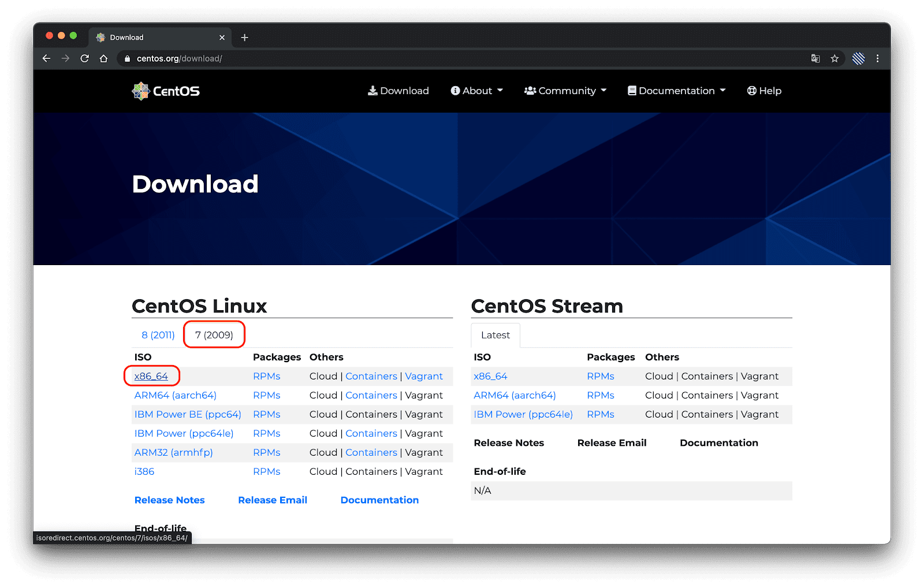
Task: Click 'Documentation' text under CentOS Stream
Action: (719, 443)
